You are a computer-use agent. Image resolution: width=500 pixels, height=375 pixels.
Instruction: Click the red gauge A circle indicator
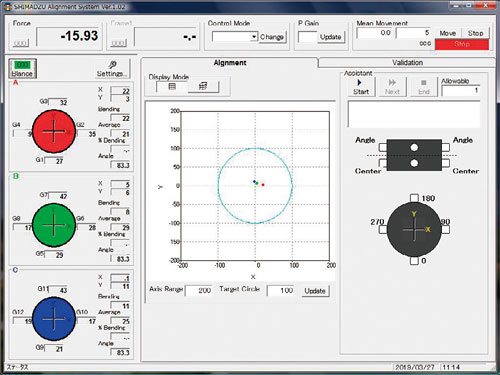pos(54,131)
